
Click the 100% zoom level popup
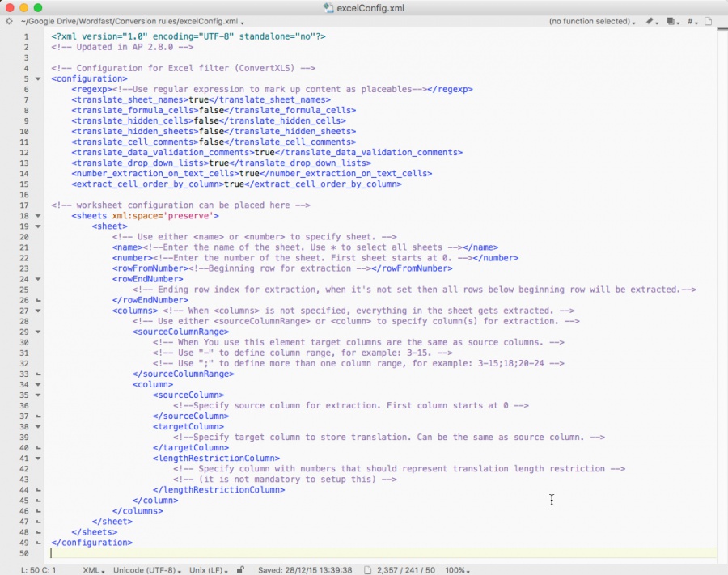pos(458,570)
